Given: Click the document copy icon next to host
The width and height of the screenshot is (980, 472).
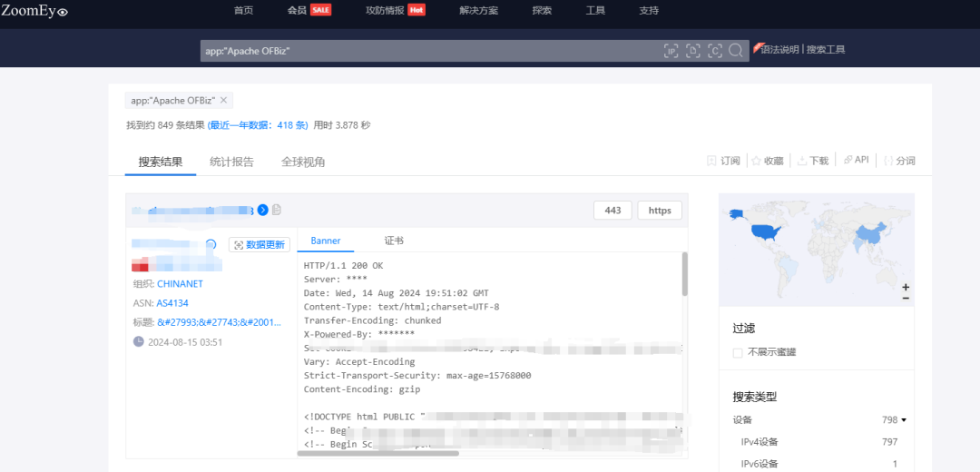Looking at the screenshot, I should (x=276, y=210).
